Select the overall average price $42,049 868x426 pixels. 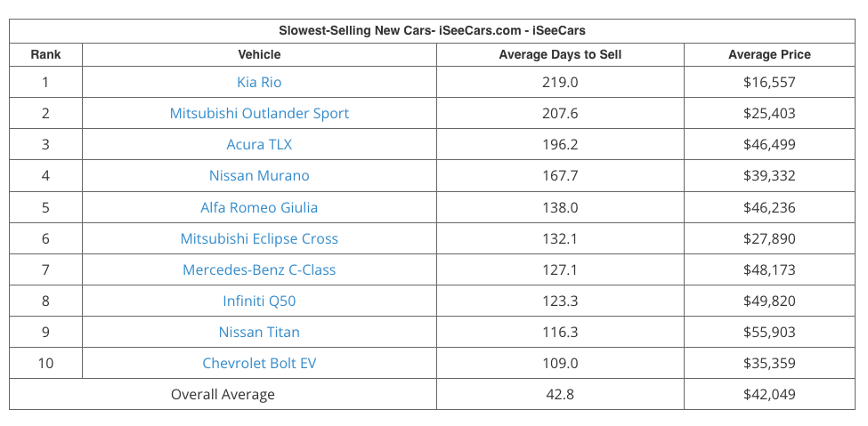point(769,394)
